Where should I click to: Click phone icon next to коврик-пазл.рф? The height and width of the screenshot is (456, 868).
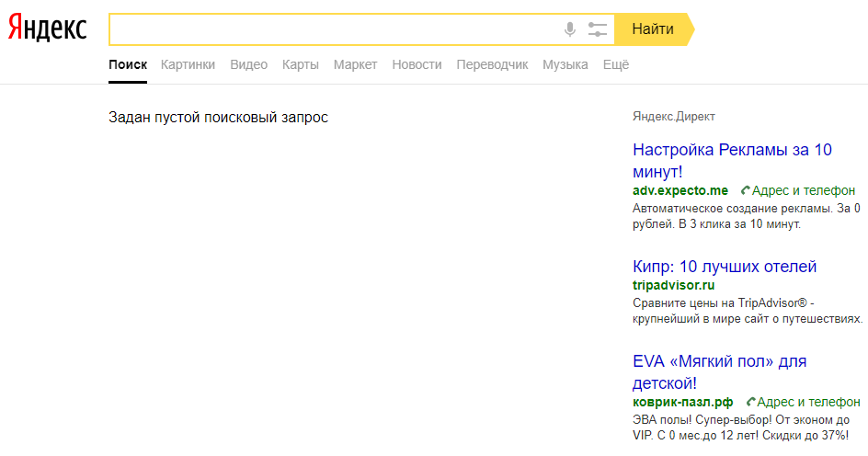coord(750,402)
